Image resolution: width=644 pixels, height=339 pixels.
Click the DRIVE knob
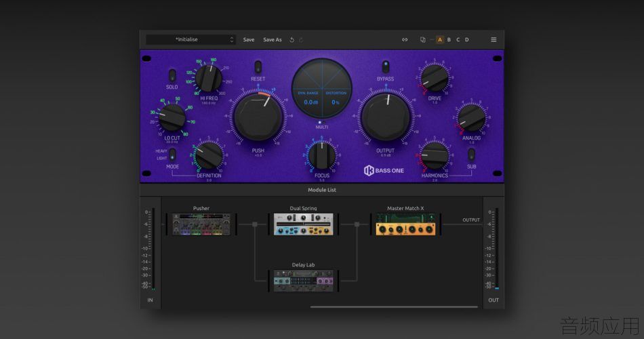[x=435, y=78]
